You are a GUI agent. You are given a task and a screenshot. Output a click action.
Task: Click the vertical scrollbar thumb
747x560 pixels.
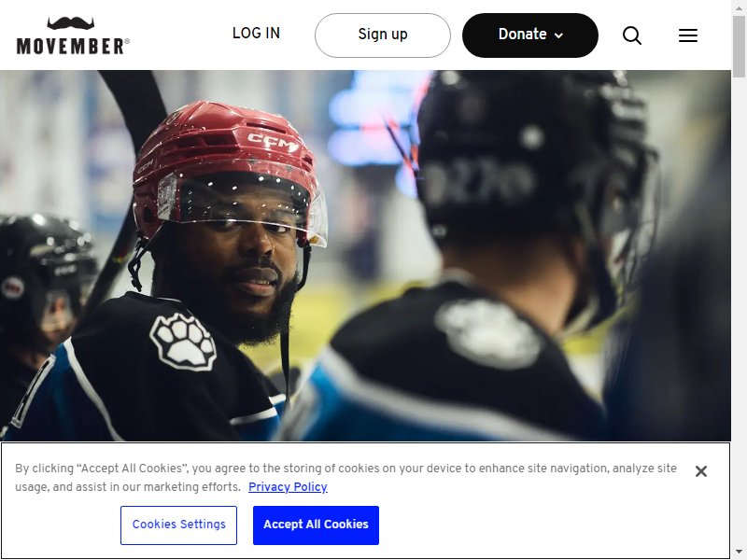click(x=739, y=46)
